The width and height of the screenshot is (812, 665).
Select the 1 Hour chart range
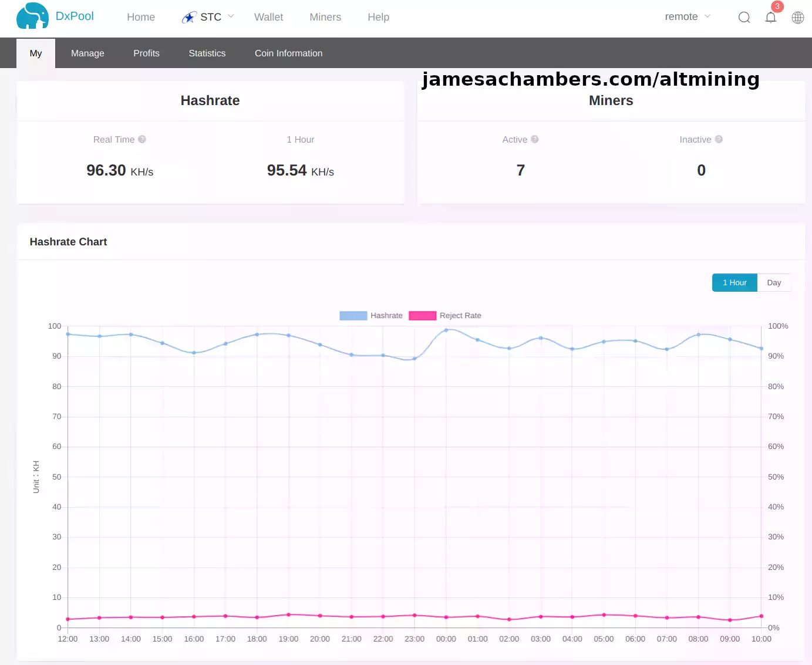734,282
